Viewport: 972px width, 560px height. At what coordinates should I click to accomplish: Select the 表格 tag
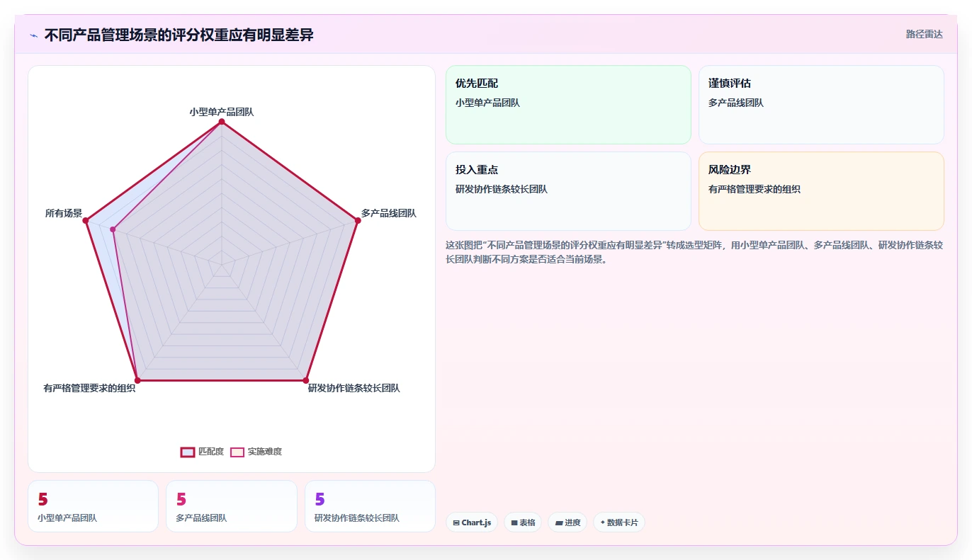tap(523, 522)
